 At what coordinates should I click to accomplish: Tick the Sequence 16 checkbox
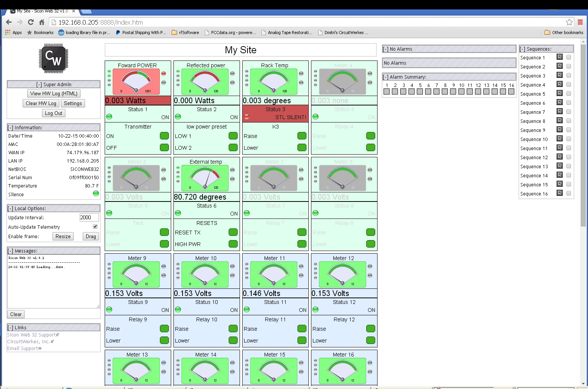[569, 193]
